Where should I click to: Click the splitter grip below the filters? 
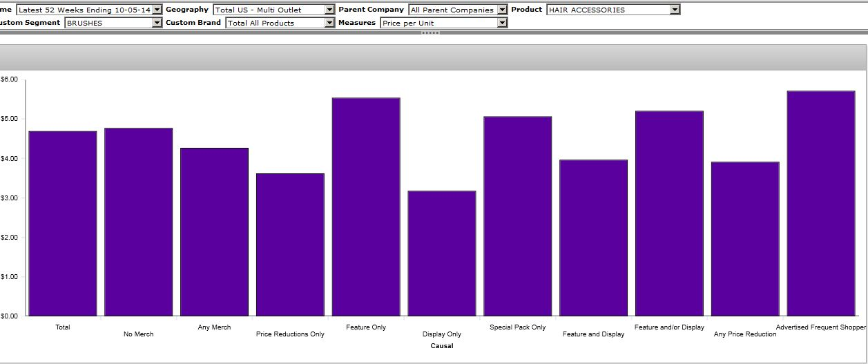[430, 32]
